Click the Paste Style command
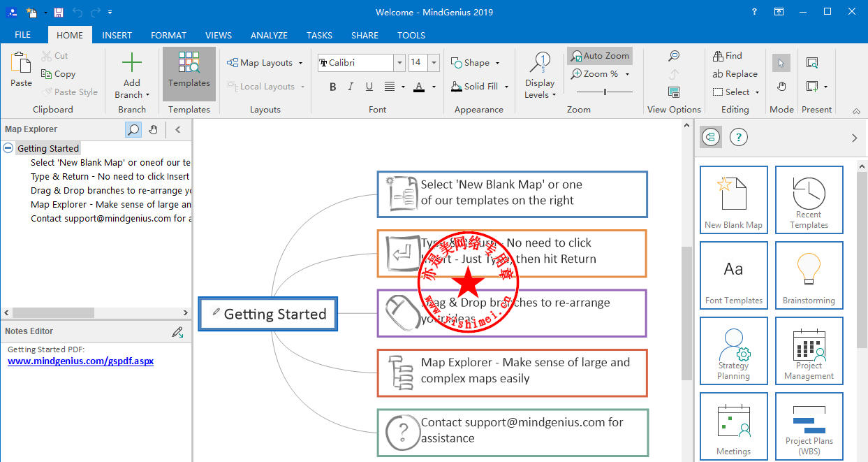This screenshot has height=462, width=868. pos(69,92)
